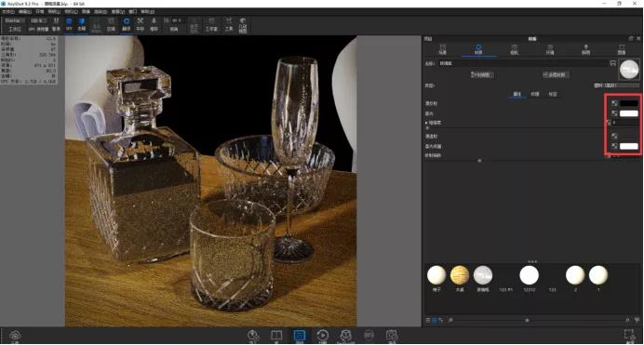Open the Cloud library icon at bottom left
The width and height of the screenshot is (644, 345).
coord(15,336)
